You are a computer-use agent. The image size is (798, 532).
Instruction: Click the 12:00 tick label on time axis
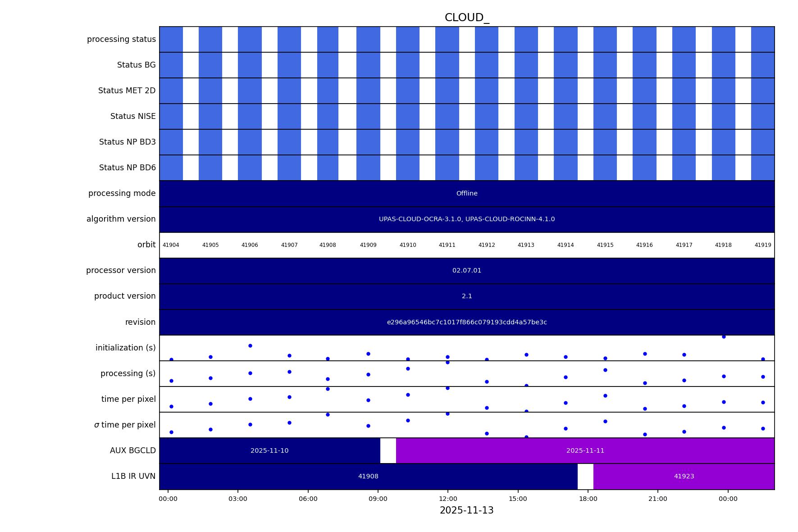tap(448, 499)
